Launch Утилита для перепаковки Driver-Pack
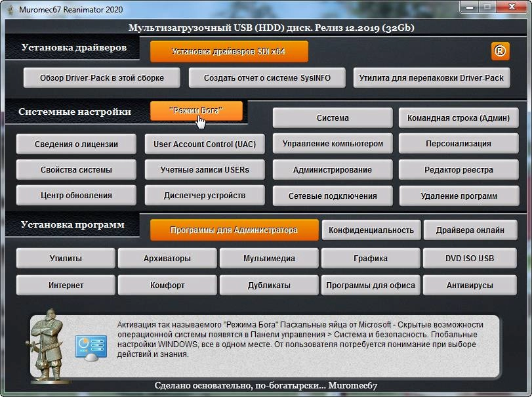The height and width of the screenshot is (397, 532). [x=432, y=77]
